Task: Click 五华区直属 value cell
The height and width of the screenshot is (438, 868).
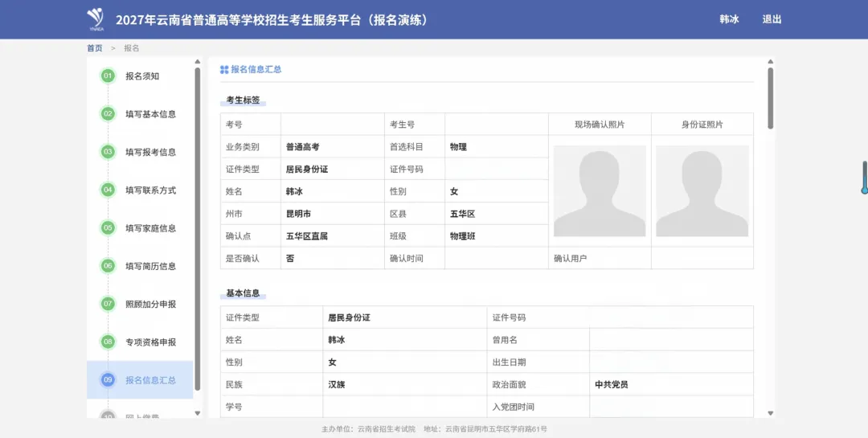Action: 333,236
